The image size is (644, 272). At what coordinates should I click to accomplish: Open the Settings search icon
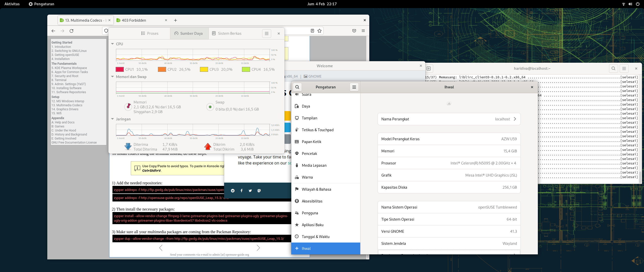tap(297, 87)
